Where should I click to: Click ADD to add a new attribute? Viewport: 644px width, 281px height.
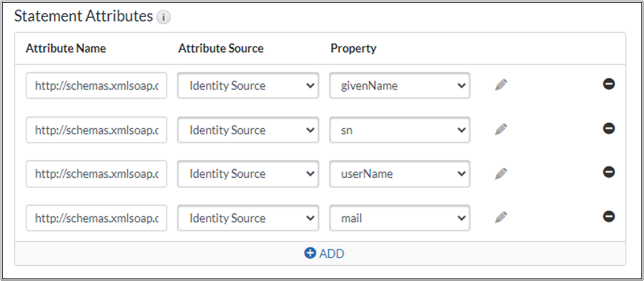[324, 253]
